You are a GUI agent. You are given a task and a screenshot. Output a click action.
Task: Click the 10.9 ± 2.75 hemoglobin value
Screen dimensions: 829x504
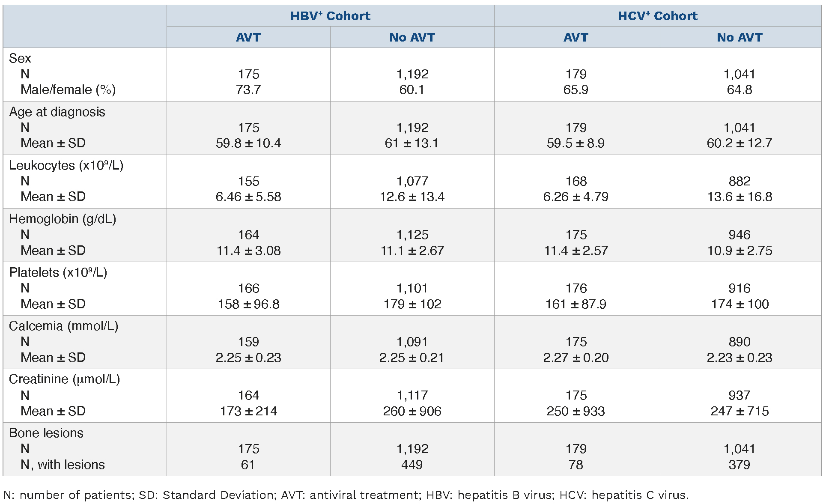tap(740, 251)
